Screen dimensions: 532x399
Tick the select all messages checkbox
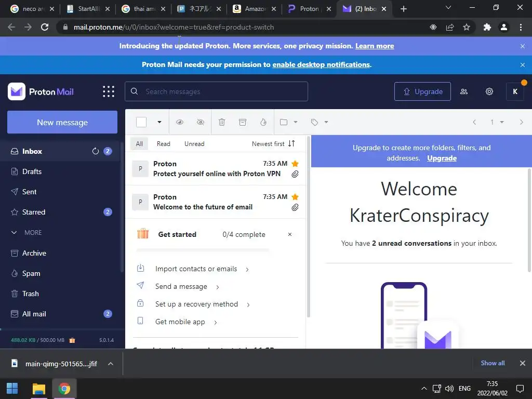pyautogui.click(x=141, y=122)
